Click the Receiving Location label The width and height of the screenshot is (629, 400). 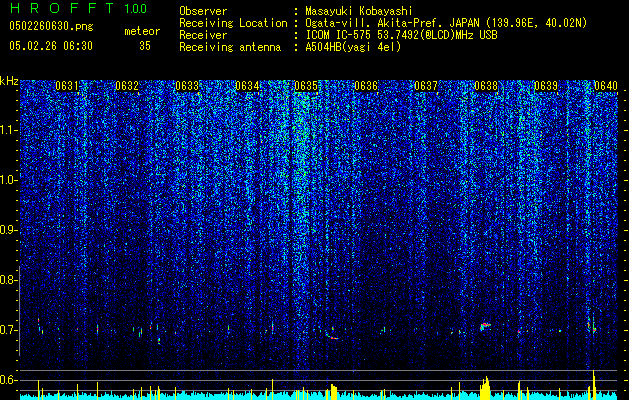pos(233,23)
